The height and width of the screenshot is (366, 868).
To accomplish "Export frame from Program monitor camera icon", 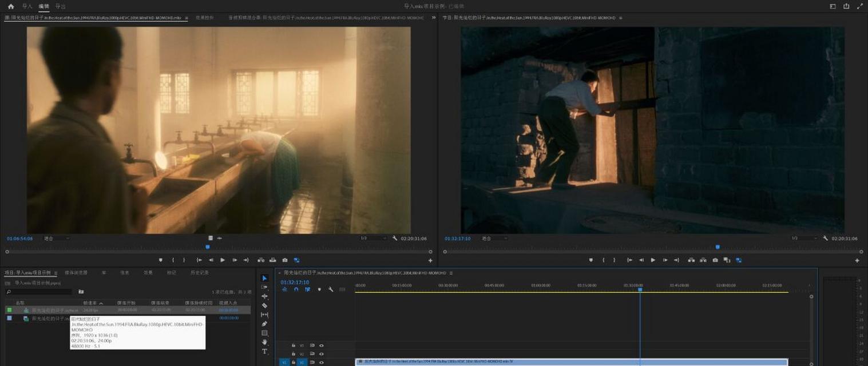I will 715,260.
